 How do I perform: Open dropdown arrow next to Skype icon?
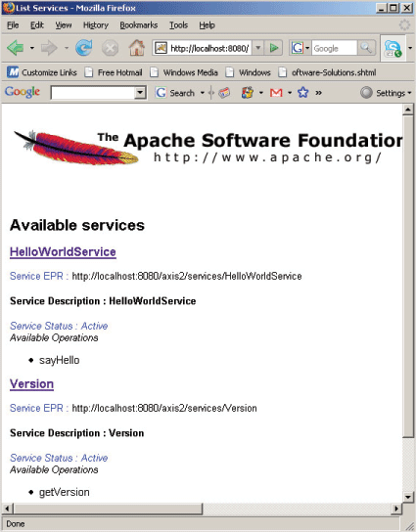click(410, 48)
